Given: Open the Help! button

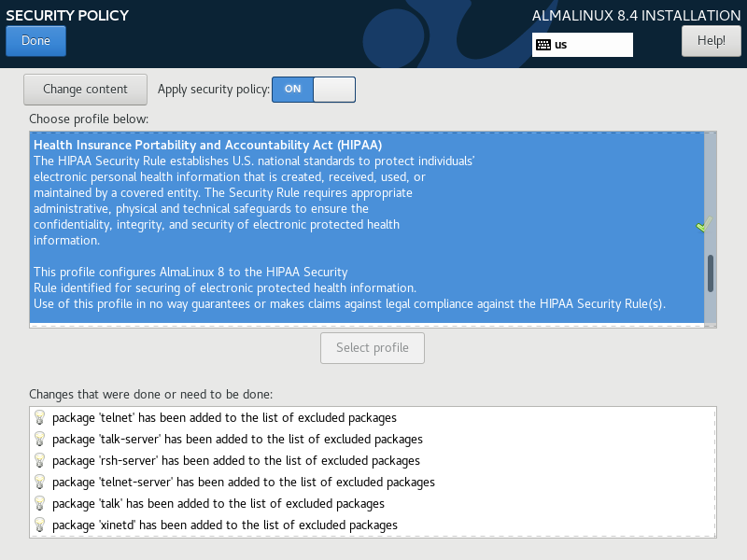Looking at the screenshot, I should pos(711,41).
